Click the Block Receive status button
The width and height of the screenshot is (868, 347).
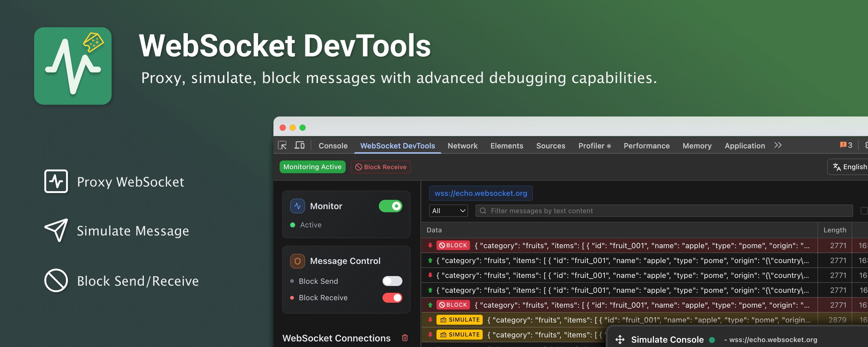[x=380, y=167]
